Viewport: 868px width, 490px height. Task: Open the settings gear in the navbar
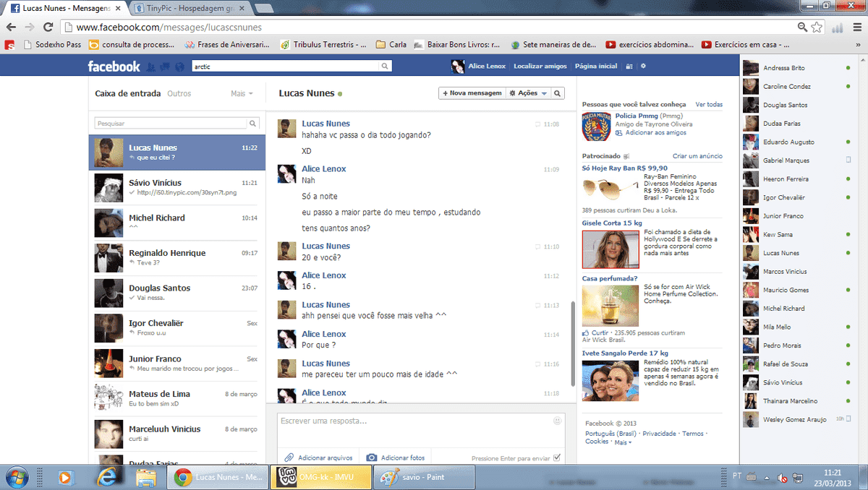tap(642, 66)
